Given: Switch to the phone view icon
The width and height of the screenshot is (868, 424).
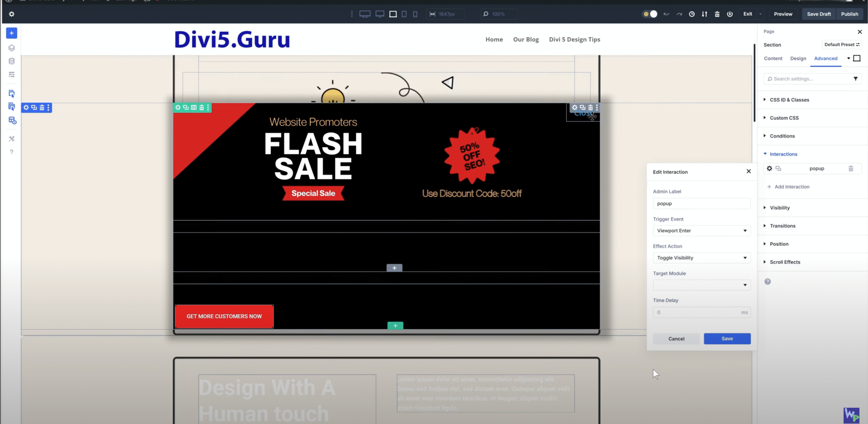Looking at the screenshot, I should 415,14.
